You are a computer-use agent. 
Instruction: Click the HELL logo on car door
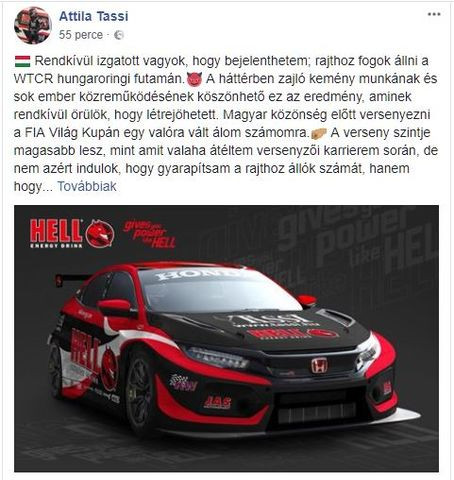[x=85, y=351]
